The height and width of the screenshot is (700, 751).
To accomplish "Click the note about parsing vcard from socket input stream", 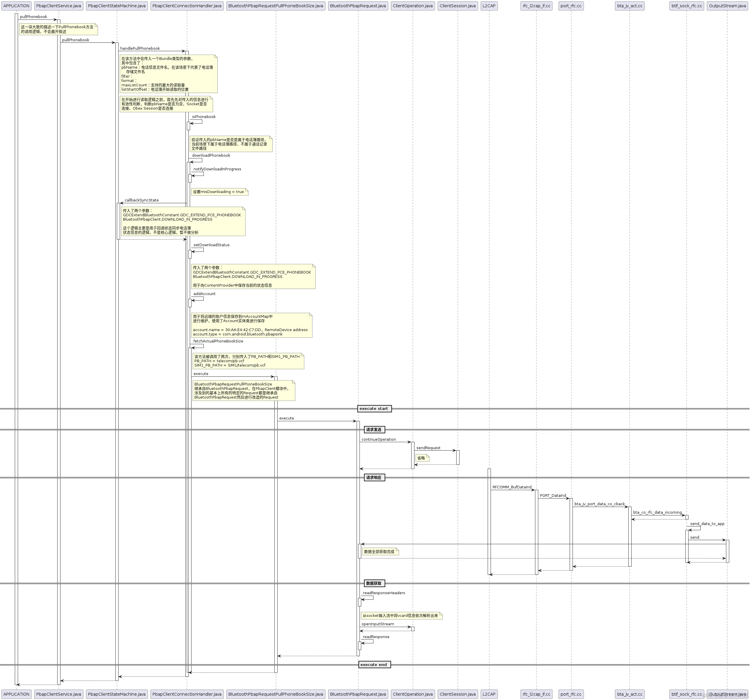I will point(402,616).
